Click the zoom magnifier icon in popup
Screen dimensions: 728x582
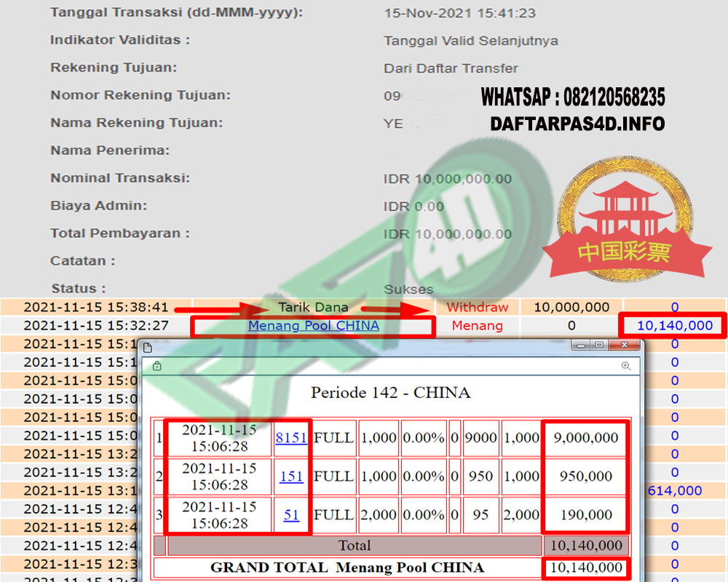tap(626, 366)
